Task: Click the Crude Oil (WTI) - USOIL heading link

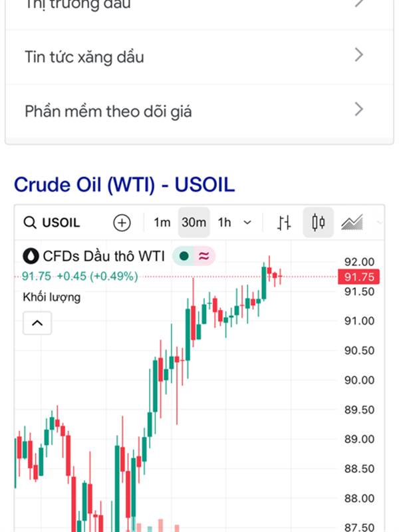Action: pos(124,184)
